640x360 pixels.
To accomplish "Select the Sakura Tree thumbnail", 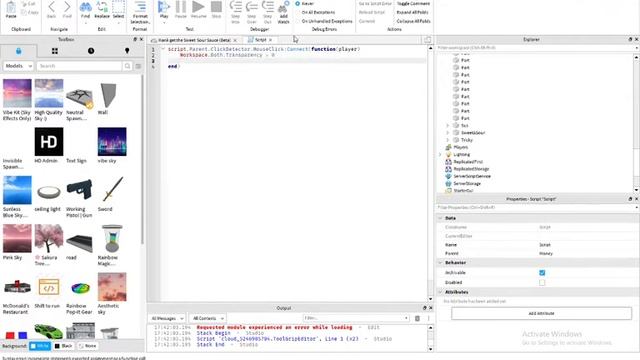I will pos(49,238).
